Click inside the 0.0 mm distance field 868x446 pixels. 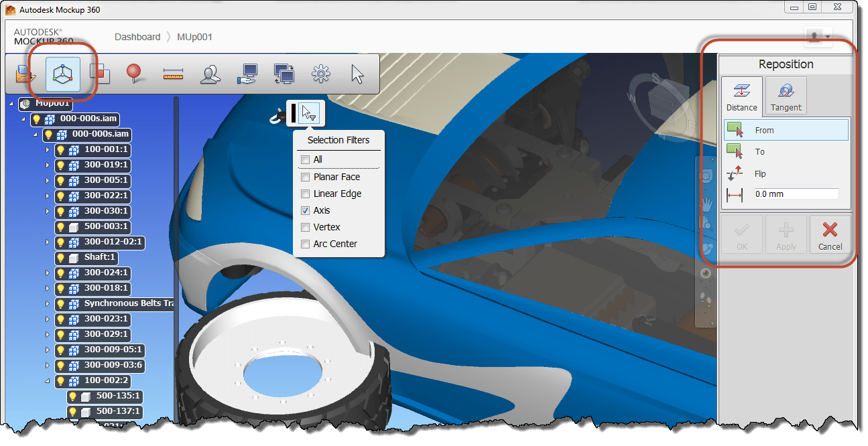(796, 195)
